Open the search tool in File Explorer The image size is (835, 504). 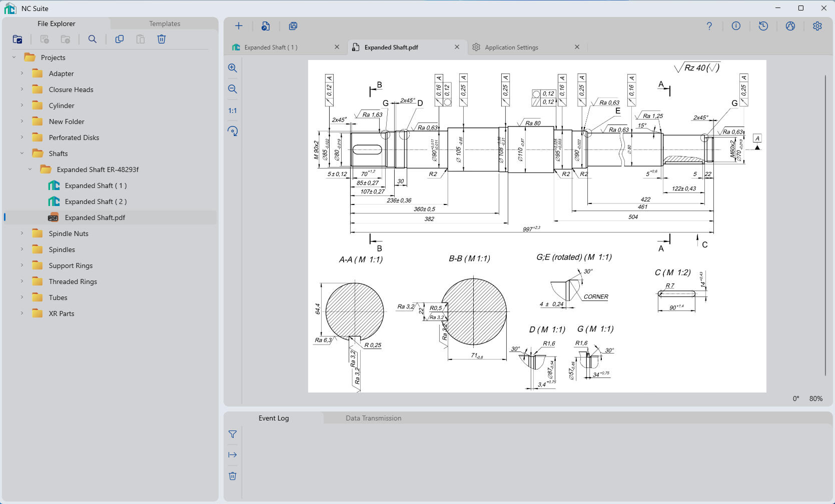click(x=93, y=39)
